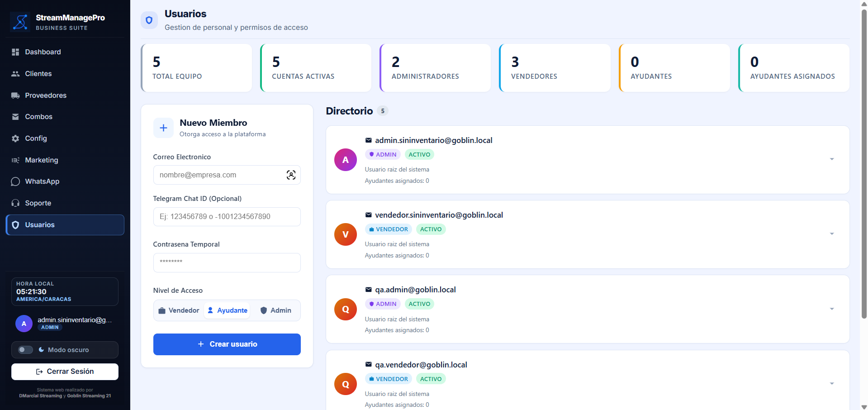
Task: Click the Combos envelope icon in sidebar
Action: 15,117
